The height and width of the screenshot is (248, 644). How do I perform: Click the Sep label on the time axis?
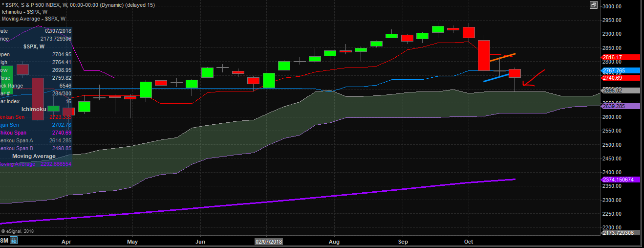click(x=403, y=242)
